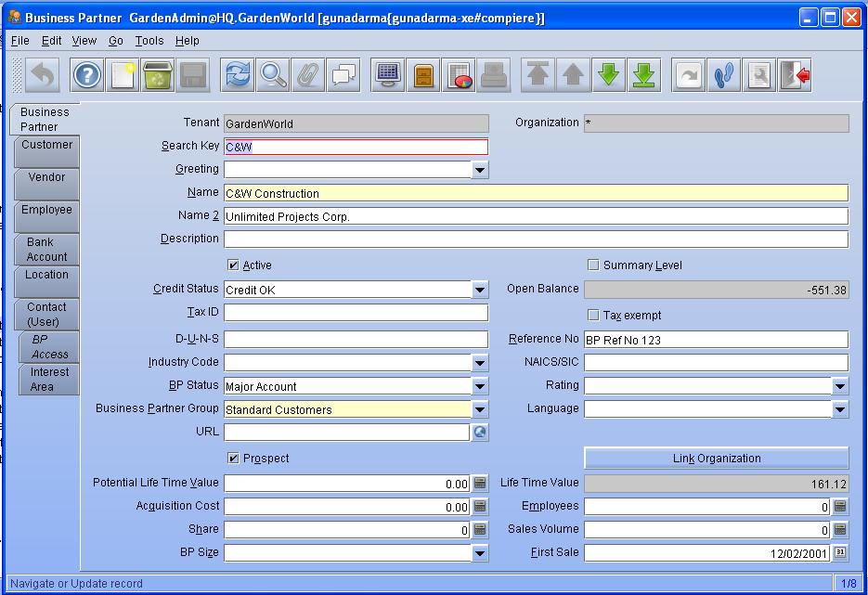Exit window with the red arrow door icon
868x595 pixels.
click(795, 74)
